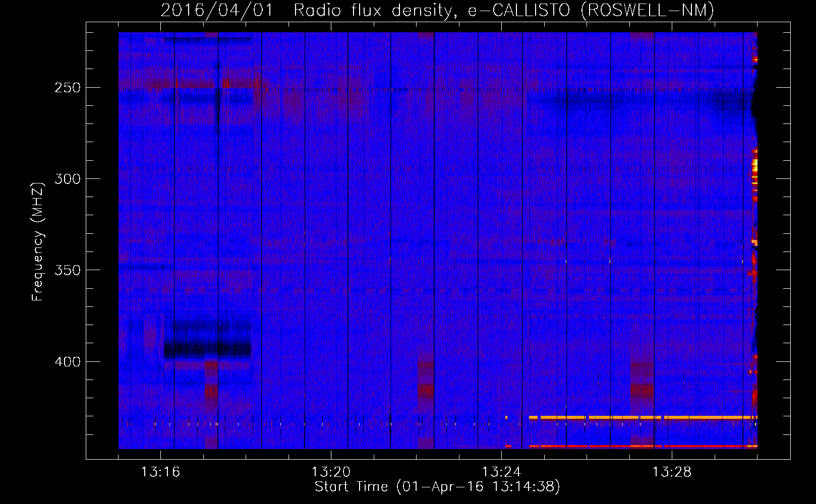The width and height of the screenshot is (816, 504).
Task: Click the "Start Time (01-Apr-16 13:14:38)" axis label
Action: (x=437, y=487)
